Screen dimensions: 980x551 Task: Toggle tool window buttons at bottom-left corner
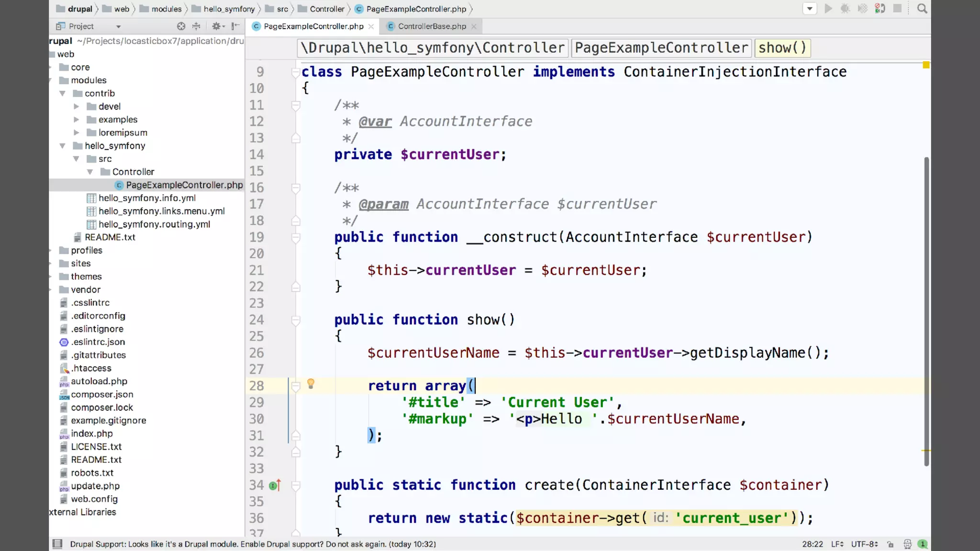57,544
